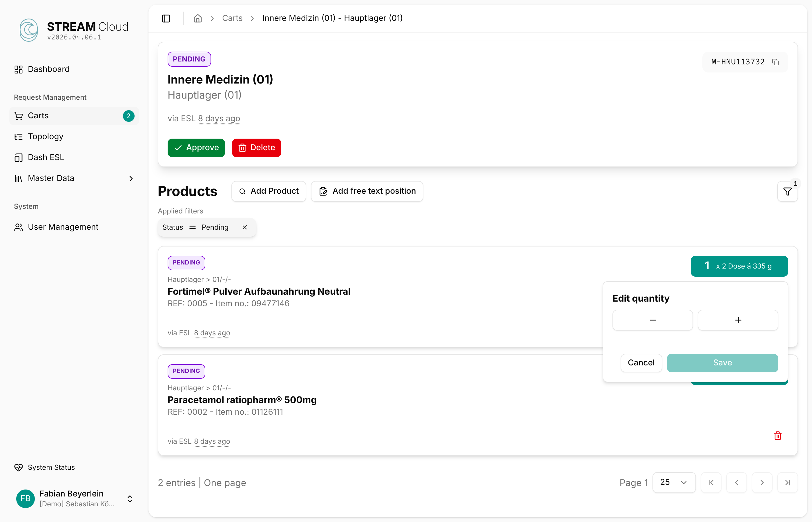The image size is (812, 522).
Task: Click Add free text position
Action: [367, 191]
